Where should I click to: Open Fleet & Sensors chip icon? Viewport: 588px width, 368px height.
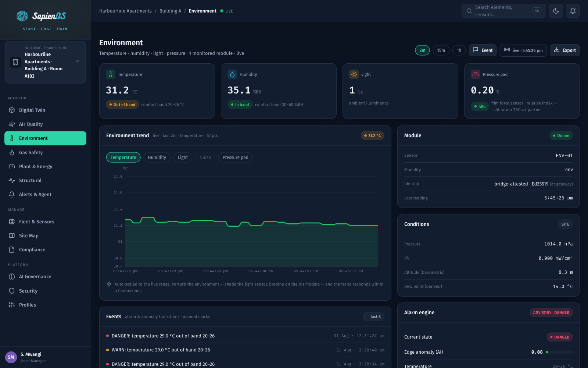click(x=12, y=222)
